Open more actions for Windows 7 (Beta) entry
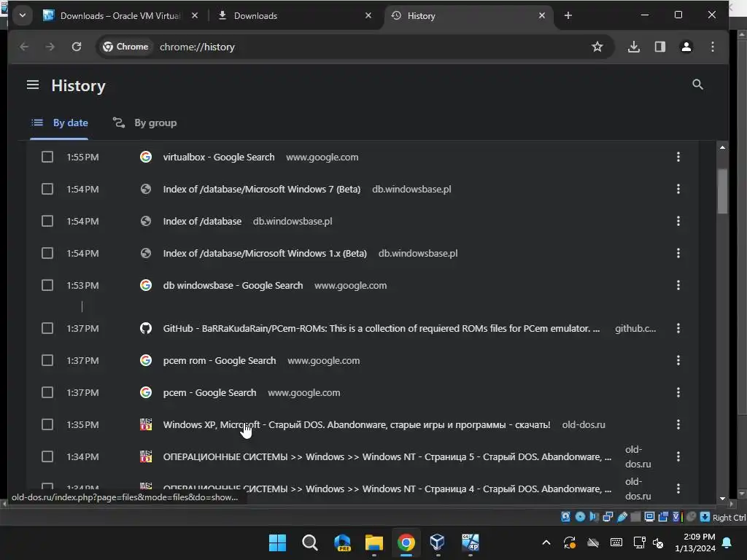Screen dimensions: 747x560 tap(678, 189)
